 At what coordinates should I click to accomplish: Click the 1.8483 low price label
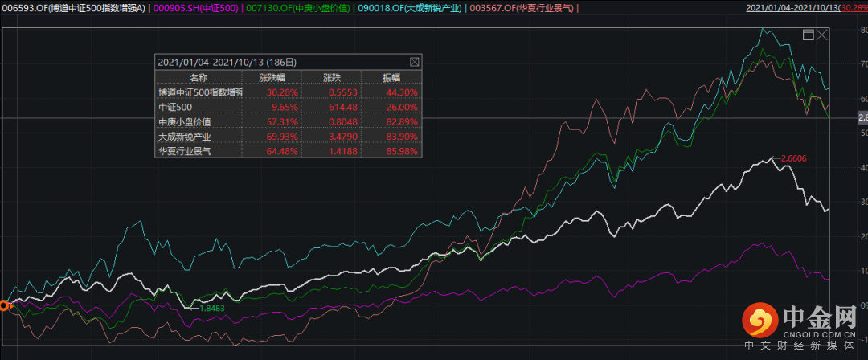[211, 308]
